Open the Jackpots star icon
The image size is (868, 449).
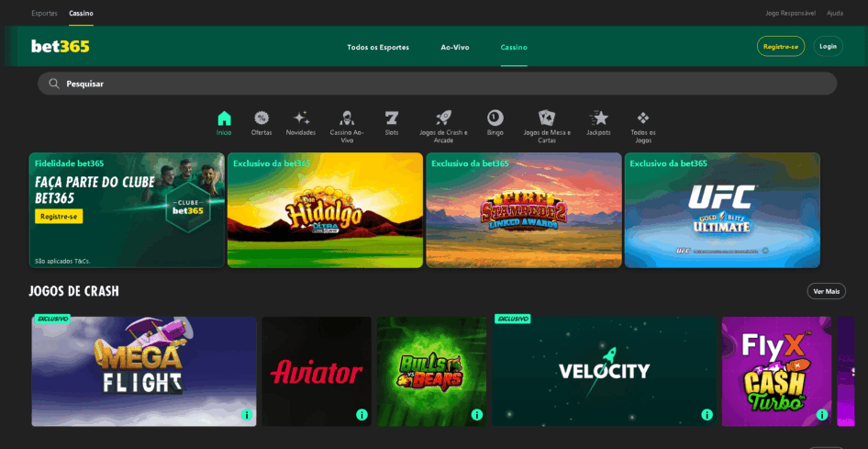coord(598,118)
